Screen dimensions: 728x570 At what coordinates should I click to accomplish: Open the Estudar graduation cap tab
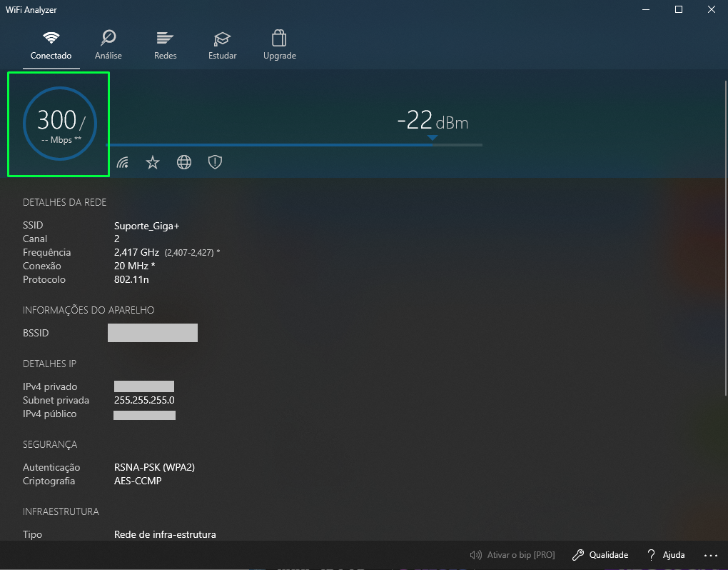pos(222,45)
